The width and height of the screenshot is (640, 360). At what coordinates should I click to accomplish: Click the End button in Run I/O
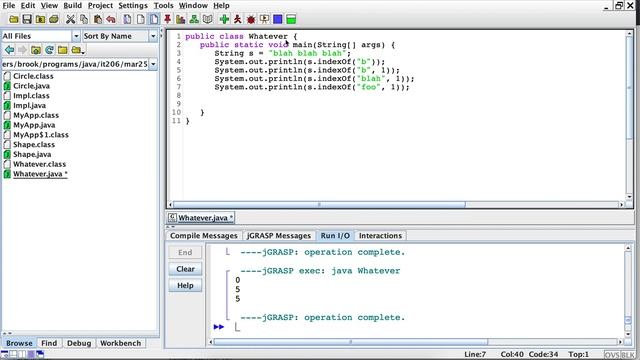pos(185,252)
